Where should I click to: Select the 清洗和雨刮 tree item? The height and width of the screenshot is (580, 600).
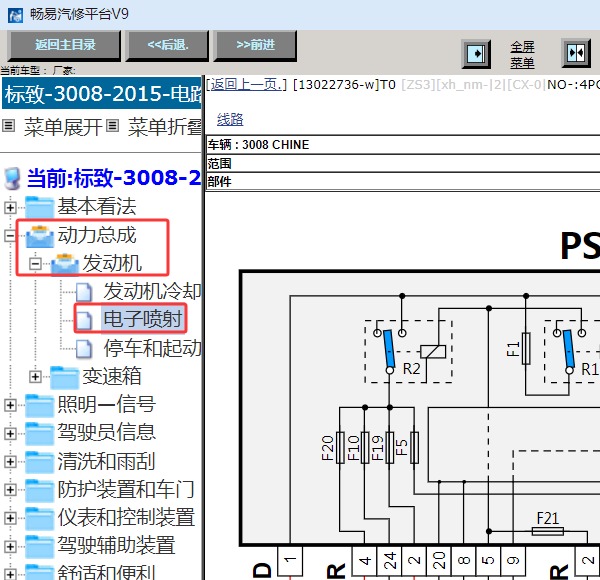tap(107, 461)
